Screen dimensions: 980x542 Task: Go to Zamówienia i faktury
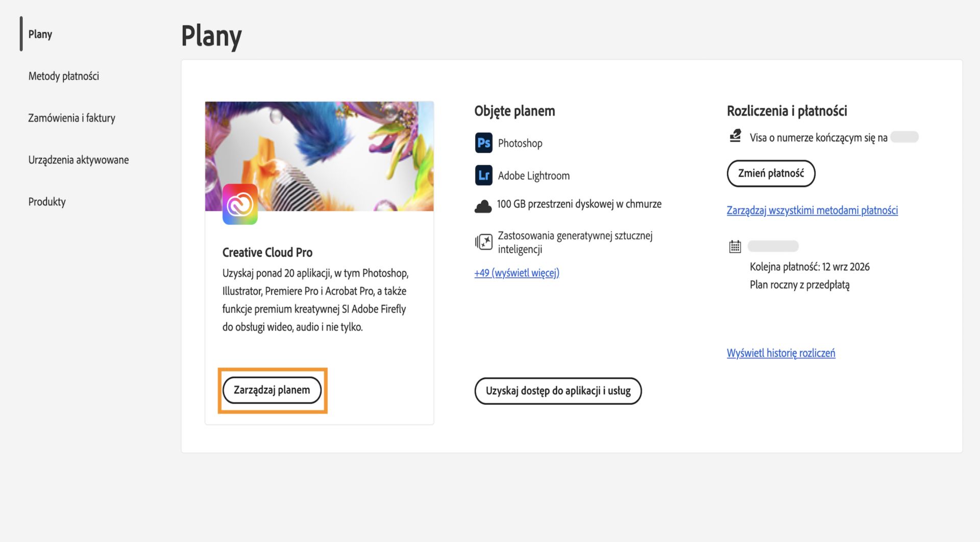click(71, 118)
